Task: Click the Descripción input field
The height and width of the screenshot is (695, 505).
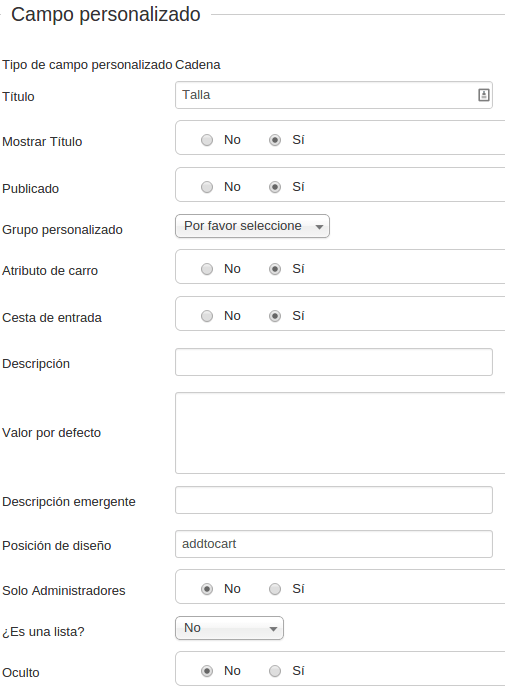Action: [334, 362]
